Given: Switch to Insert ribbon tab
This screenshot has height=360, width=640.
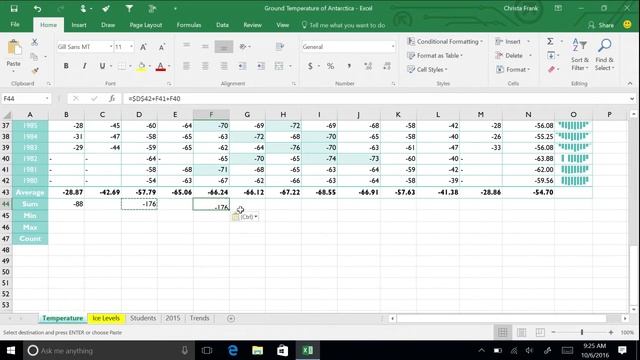Looking at the screenshot, I should coord(79,25).
